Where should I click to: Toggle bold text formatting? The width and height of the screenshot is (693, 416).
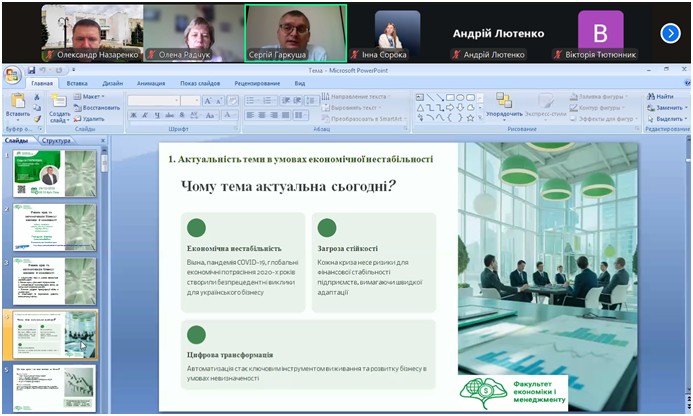(131, 115)
